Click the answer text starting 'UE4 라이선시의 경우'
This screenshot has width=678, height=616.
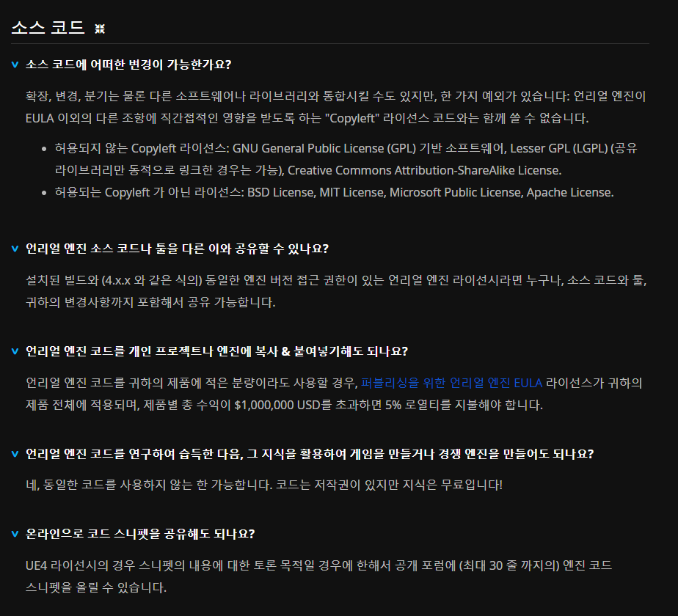pyautogui.click(x=318, y=576)
